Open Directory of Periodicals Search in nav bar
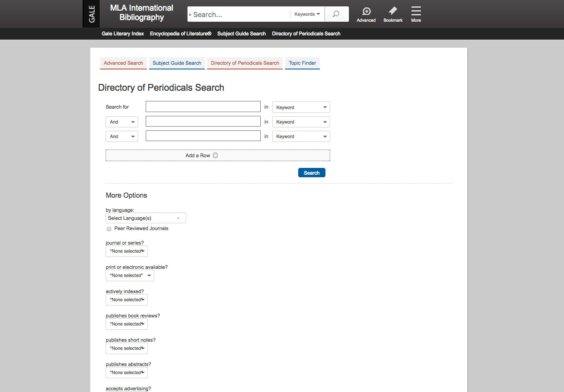 [x=306, y=34]
